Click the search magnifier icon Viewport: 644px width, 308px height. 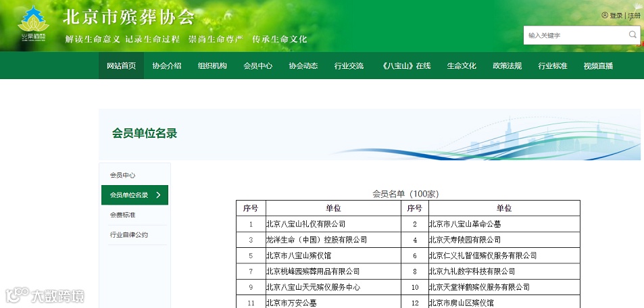(633, 35)
